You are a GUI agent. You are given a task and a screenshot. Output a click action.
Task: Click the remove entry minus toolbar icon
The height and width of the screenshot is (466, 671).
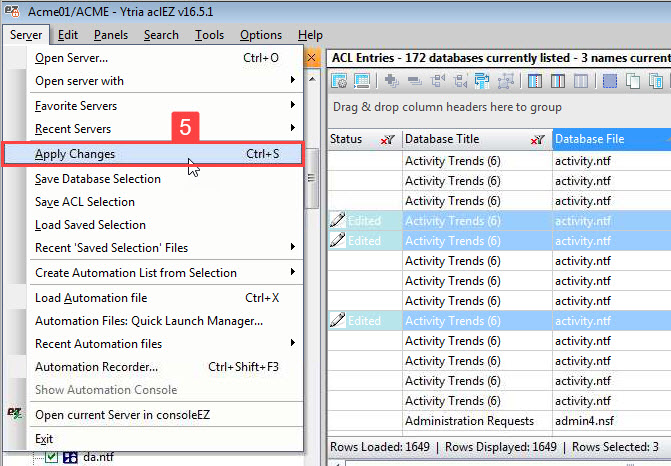tap(413, 81)
